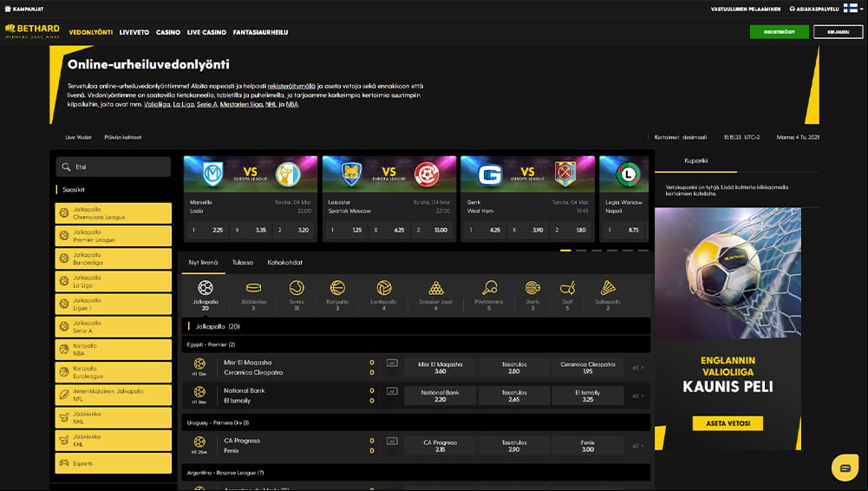This screenshot has height=491, width=868.
Task: Switch to the Nyt livenä tab
Action: coord(203,262)
